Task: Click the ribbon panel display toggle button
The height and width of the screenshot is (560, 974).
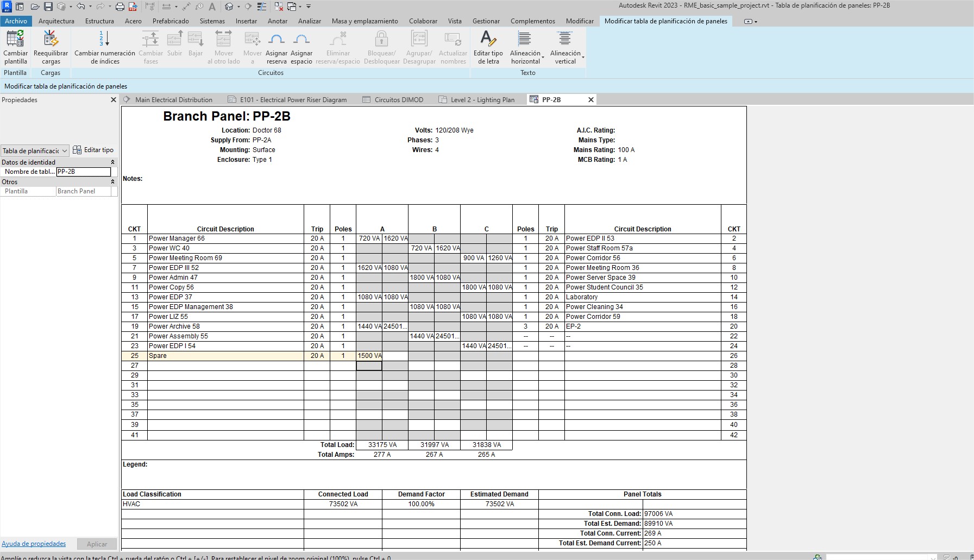Action: coord(750,21)
